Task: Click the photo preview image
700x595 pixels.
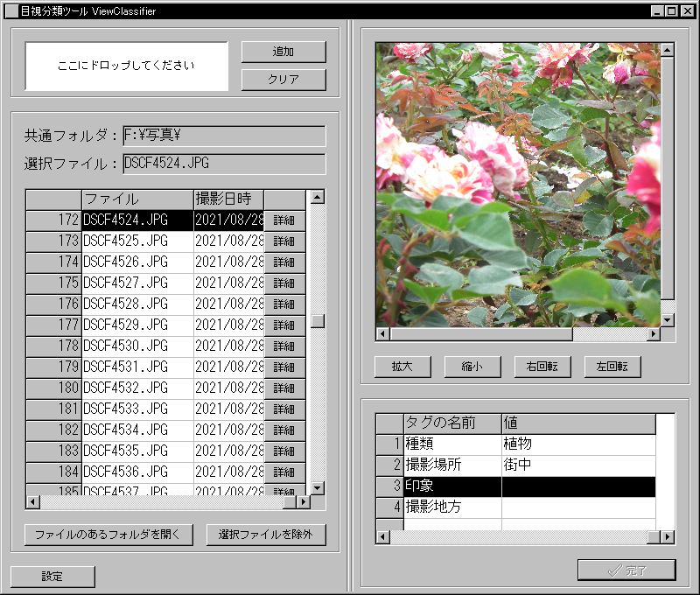Action: click(x=516, y=184)
